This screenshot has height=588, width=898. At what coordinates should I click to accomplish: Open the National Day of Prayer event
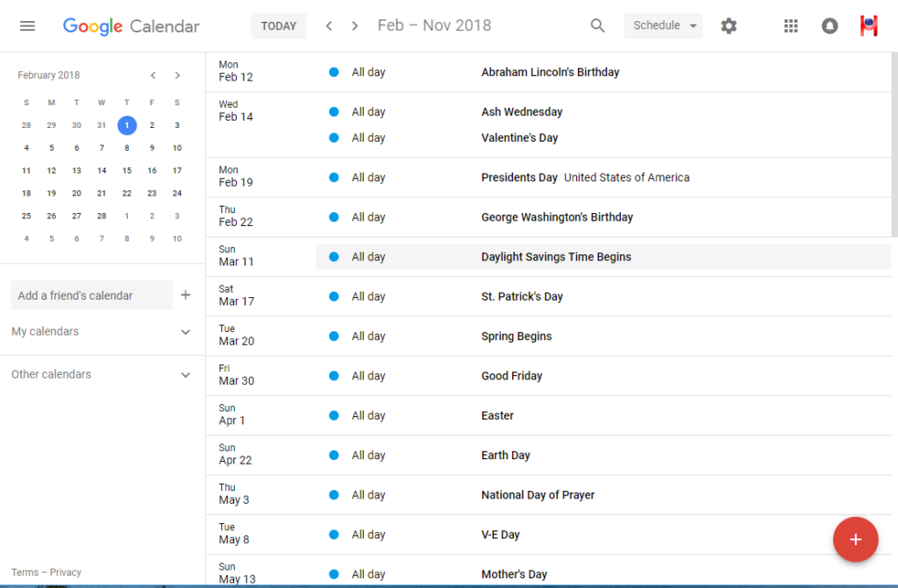538,495
